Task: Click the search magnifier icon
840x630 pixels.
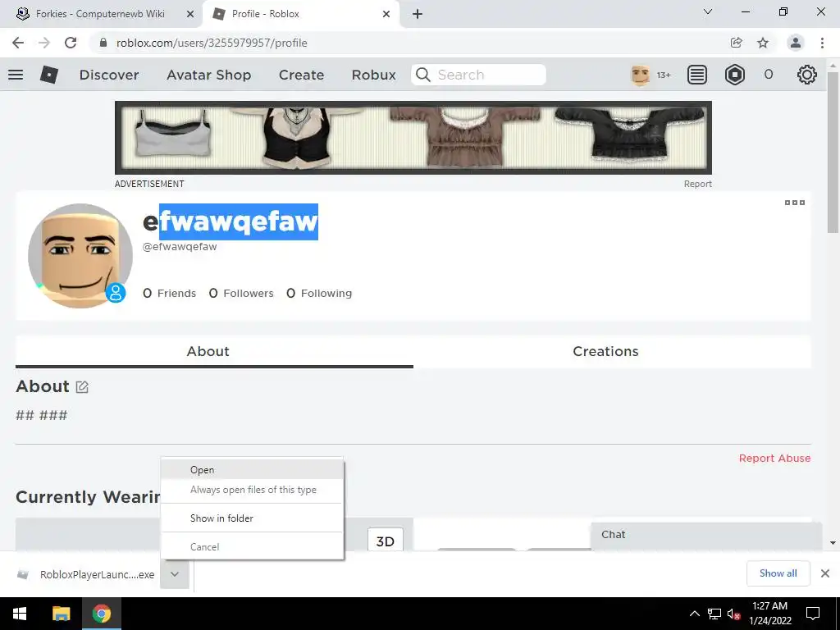Action: click(423, 75)
